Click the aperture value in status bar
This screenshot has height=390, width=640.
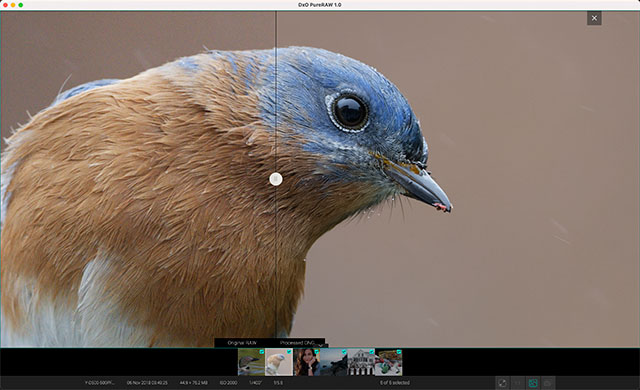pyautogui.click(x=278, y=383)
